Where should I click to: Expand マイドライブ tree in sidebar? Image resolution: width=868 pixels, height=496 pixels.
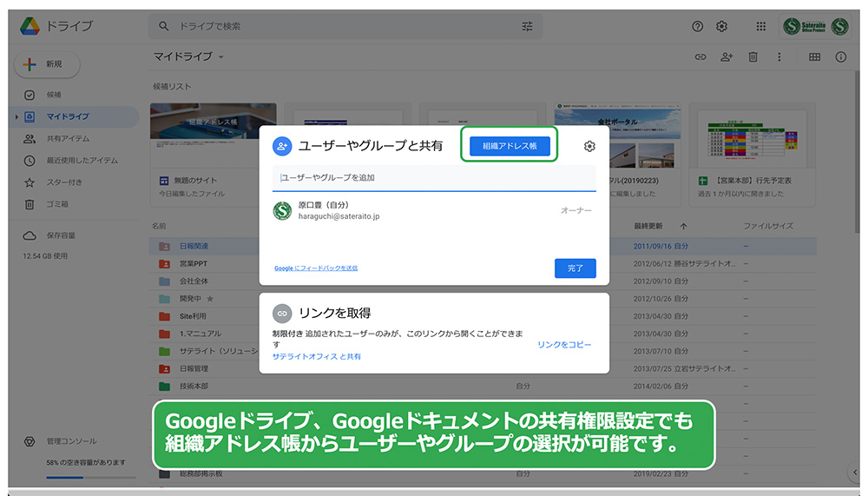click(x=16, y=116)
